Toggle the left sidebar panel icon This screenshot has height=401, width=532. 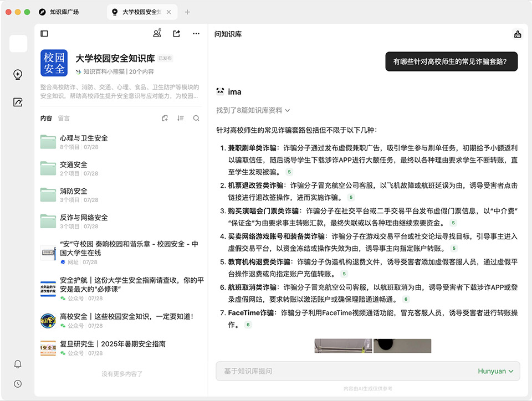[44, 34]
